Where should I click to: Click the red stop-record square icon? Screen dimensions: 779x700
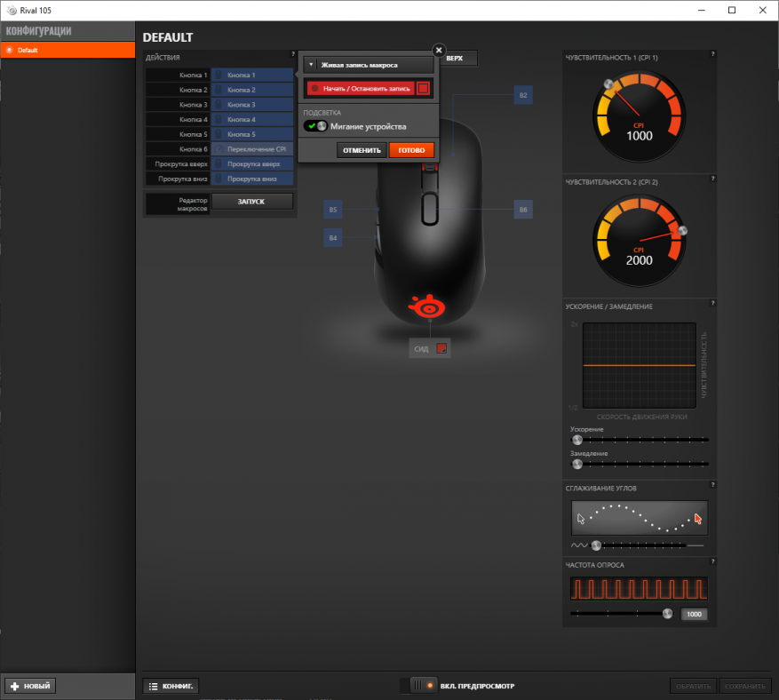tap(424, 89)
